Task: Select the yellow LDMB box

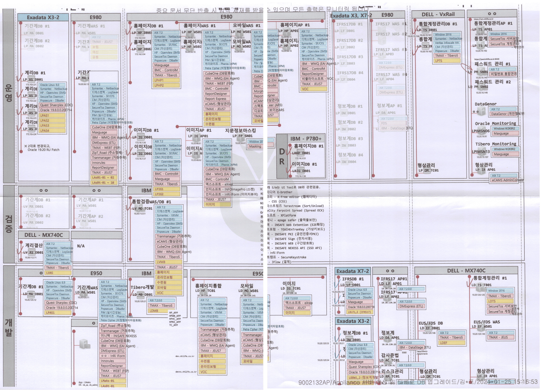Action: click(x=161, y=311)
